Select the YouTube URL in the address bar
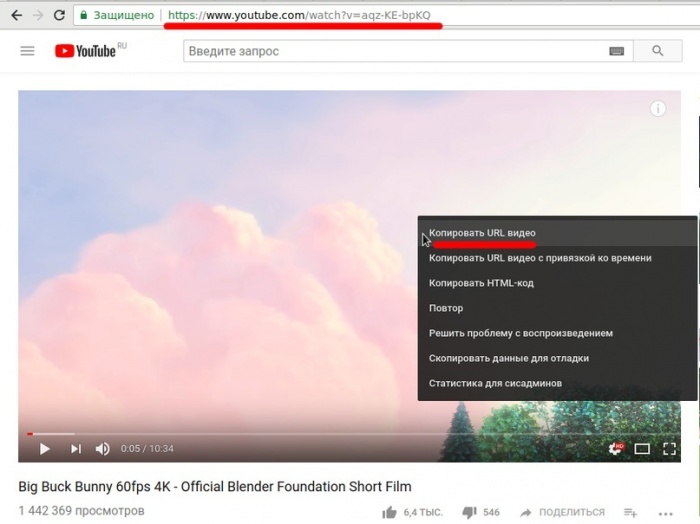 pos(299,15)
